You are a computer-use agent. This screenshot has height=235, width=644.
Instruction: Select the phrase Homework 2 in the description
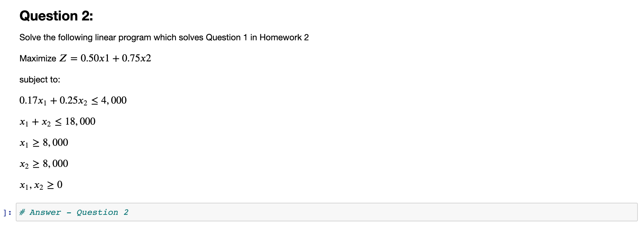[284, 37]
